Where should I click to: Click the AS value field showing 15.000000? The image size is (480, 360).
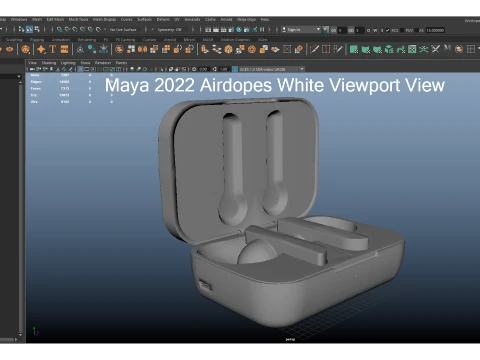coord(435,30)
